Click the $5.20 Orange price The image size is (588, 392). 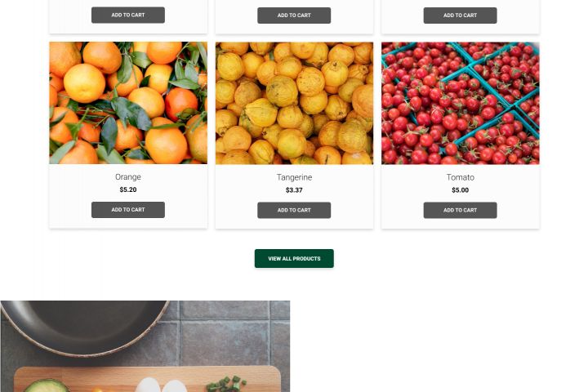[x=128, y=190]
